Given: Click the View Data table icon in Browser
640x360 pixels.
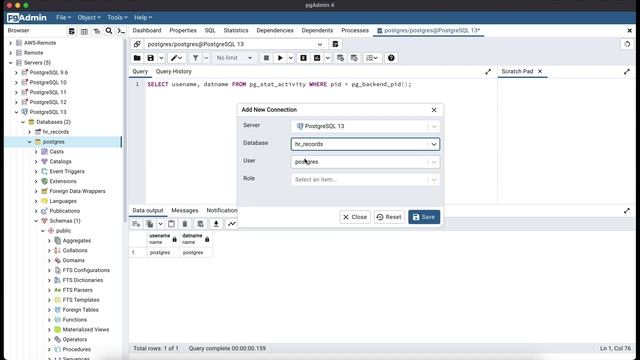Looking at the screenshot, I should pyautogui.click(x=84, y=31).
